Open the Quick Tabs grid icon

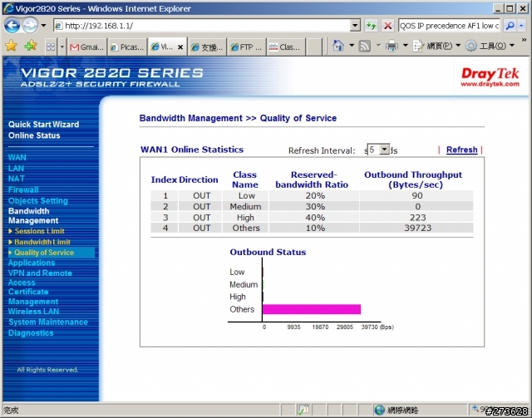click(x=51, y=47)
